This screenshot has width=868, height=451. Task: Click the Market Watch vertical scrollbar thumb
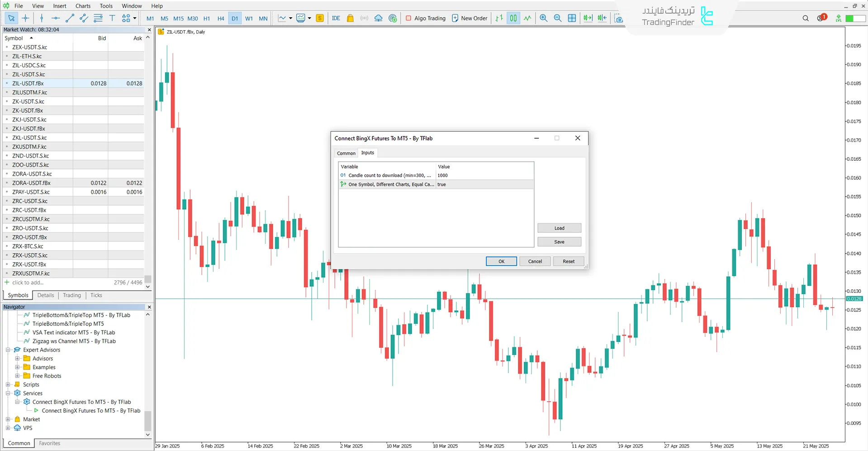click(x=148, y=279)
